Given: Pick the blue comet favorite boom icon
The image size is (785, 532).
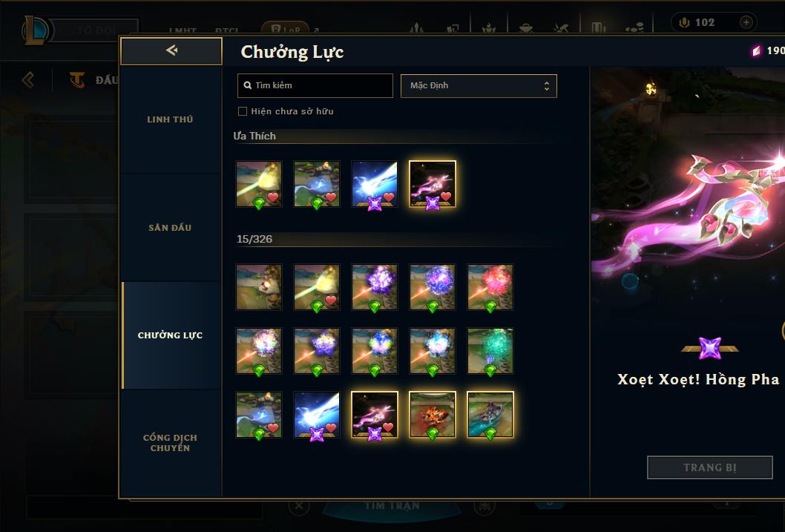Looking at the screenshot, I should pyautogui.click(x=375, y=184).
